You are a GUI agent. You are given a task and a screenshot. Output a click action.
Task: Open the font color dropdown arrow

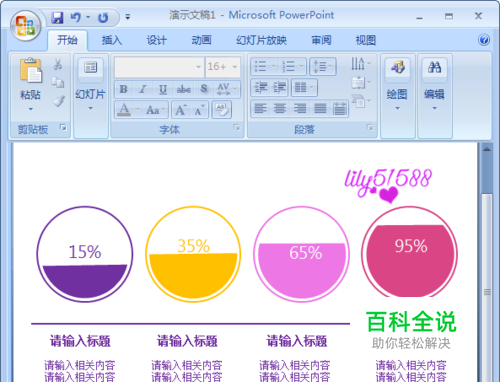click(137, 109)
